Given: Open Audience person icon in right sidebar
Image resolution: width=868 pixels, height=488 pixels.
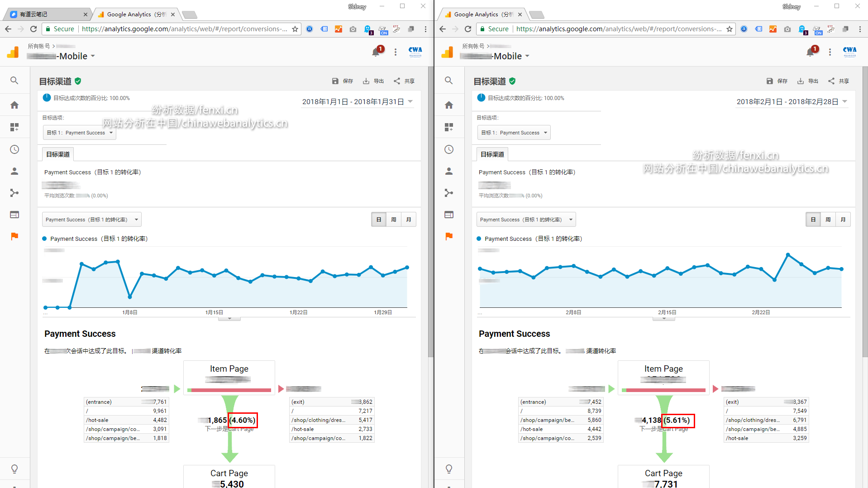Looking at the screenshot, I should coord(448,171).
